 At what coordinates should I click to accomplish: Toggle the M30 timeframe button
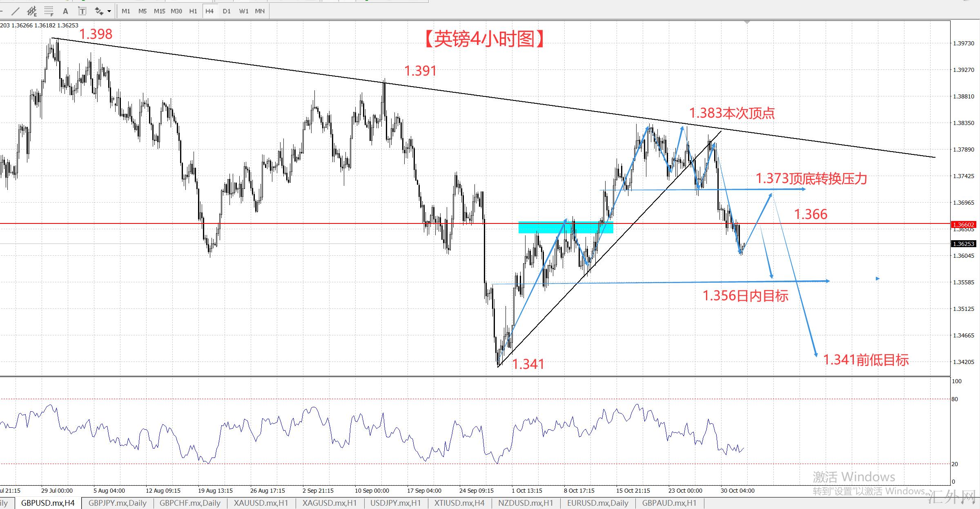click(x=176, y=11)
